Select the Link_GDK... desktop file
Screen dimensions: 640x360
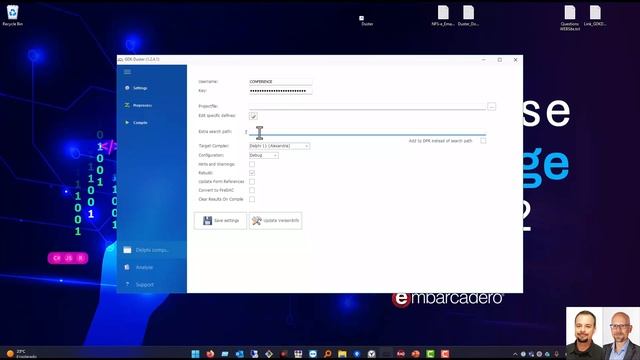point(595,16)
